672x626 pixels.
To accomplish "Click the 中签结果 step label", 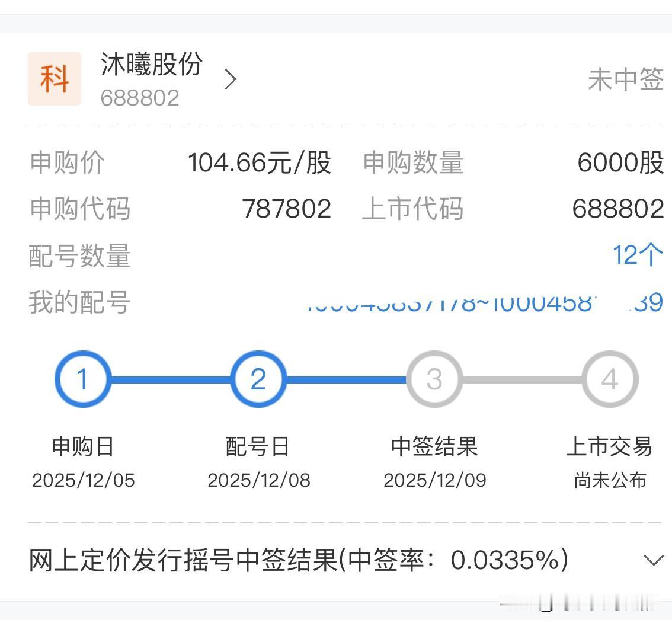I will pos(434,446).
